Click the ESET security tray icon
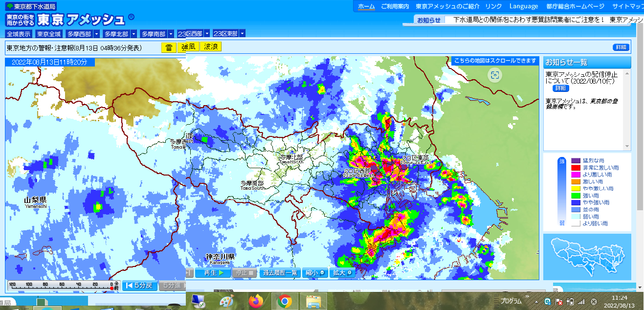Image resolution: width=644 pixels, height=310 pixels. pos(549,302)
